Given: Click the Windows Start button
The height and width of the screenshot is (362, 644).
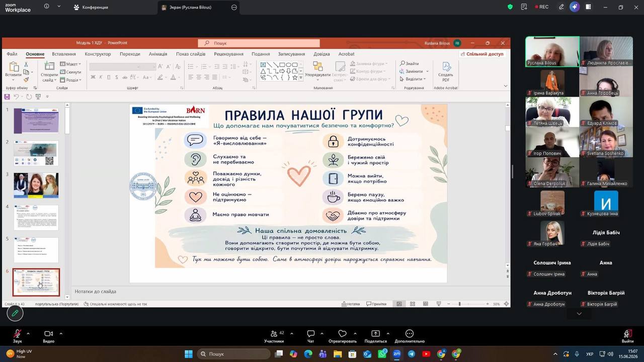Looking at the screenshot, I should pos(189,354).
